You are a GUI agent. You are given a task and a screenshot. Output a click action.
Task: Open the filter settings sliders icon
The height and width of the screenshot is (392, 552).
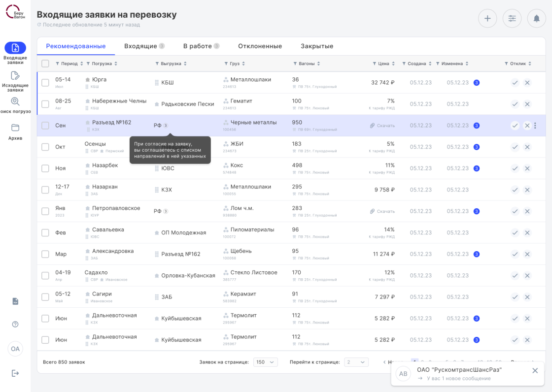(x=512, y=19)
